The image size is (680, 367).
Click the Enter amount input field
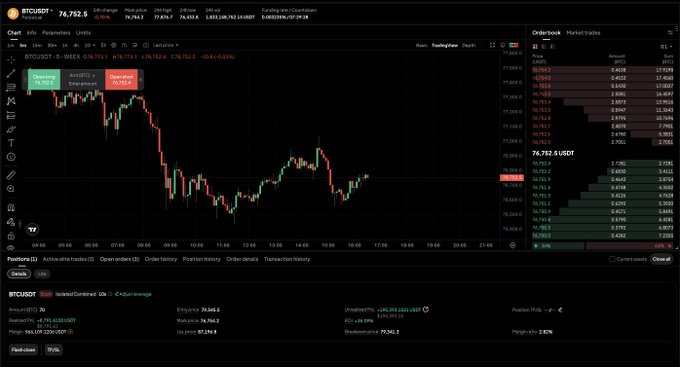82,83
